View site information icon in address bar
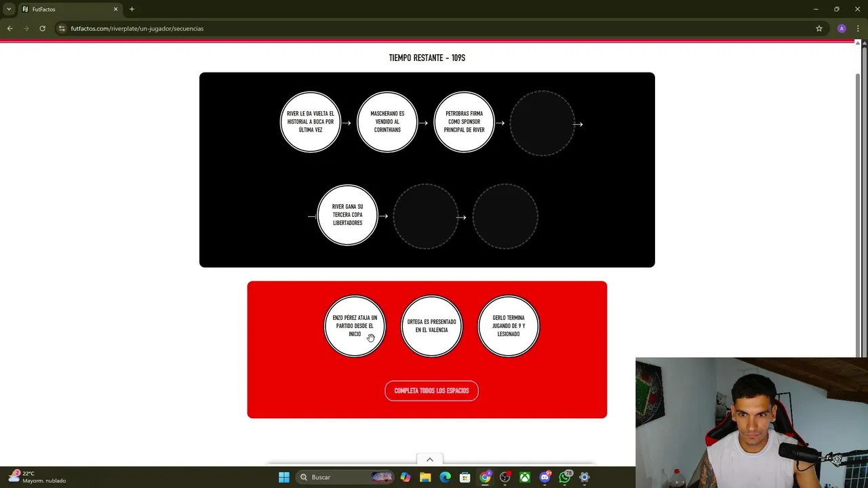Viewport: 868px width, 488px height. pos(62,28)
